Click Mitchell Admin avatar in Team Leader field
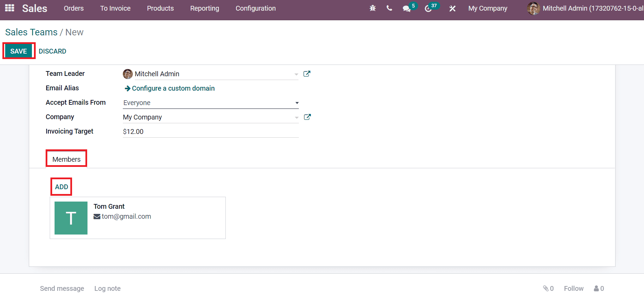This screenshot has height=308, width=644. [128, 74]
